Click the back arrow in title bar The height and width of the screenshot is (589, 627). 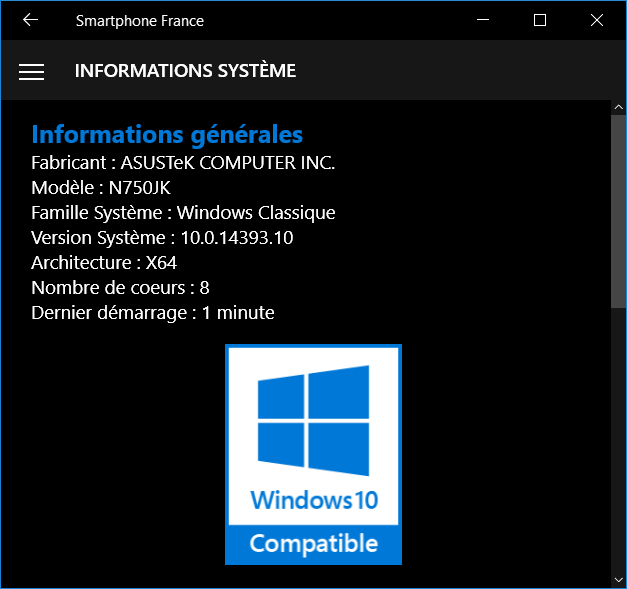pos(30,20)
